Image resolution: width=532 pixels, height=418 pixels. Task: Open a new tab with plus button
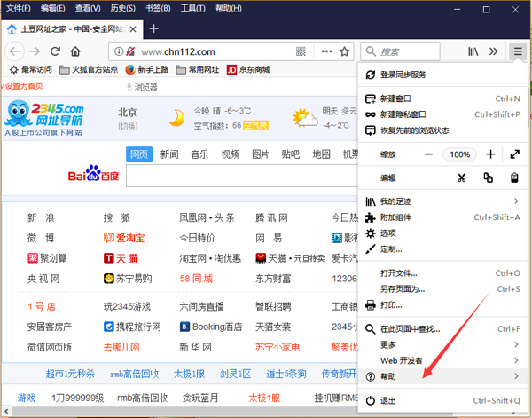(x=153, y=29)
